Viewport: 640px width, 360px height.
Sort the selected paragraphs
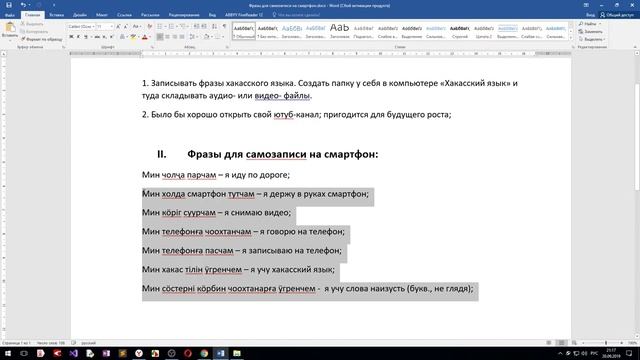[x=214, y=27]
